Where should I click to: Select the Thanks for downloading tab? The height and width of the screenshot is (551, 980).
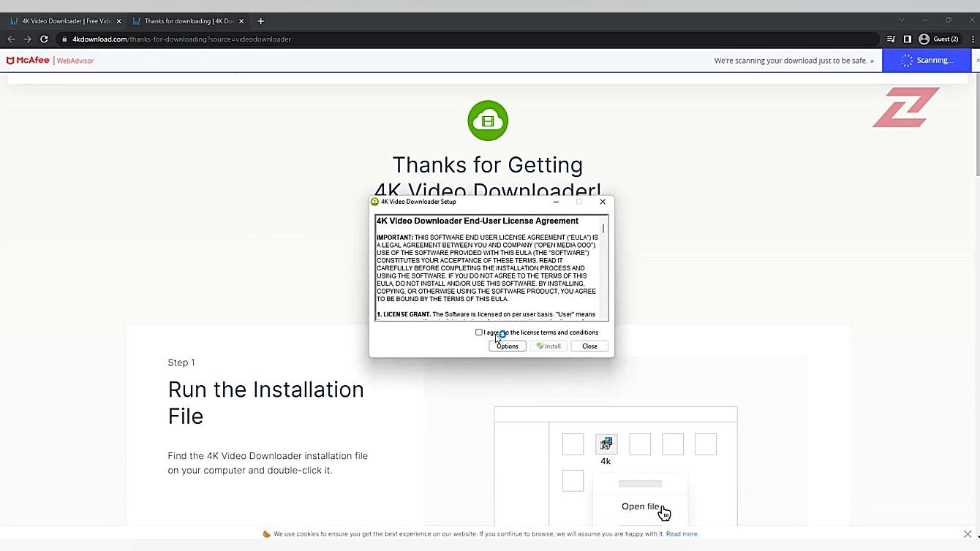click(x=187, y=21)
